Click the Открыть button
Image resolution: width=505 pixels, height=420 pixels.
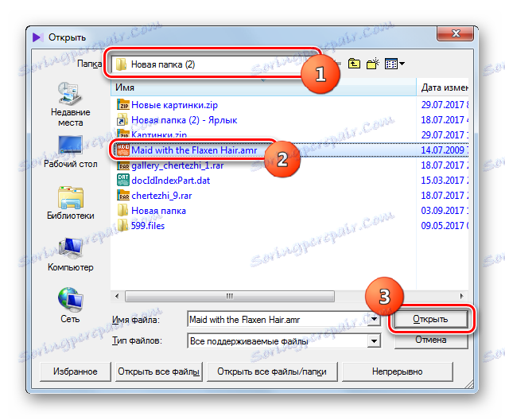tap(430, 319)
